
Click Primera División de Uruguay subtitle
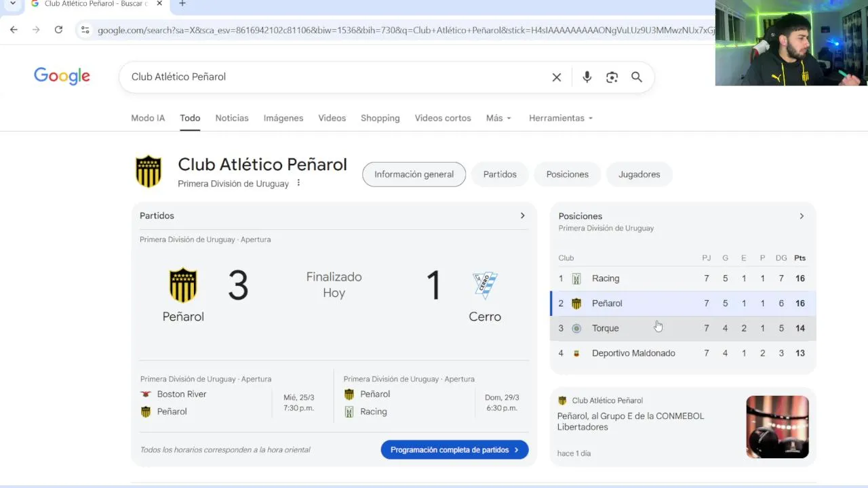click(233, 184)
